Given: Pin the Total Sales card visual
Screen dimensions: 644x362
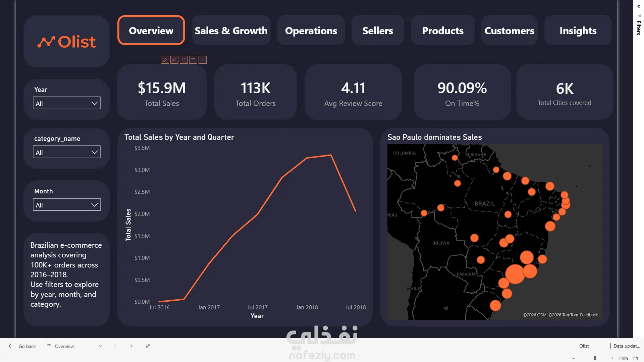Looking at the screenshot, I should coord(165,60).
